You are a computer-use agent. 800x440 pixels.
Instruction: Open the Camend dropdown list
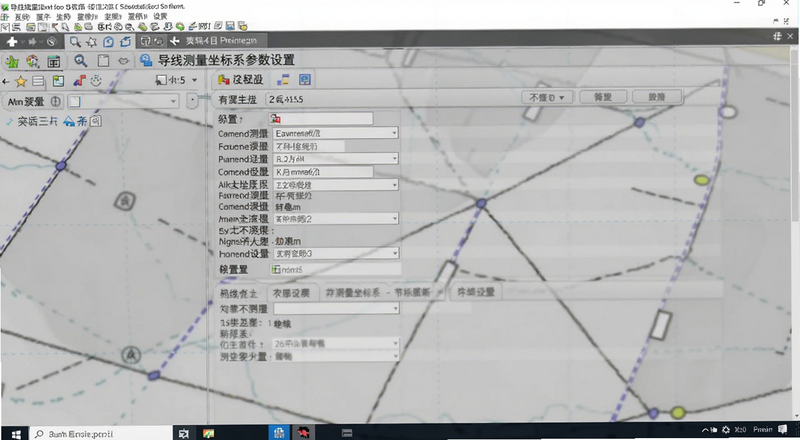coord(336,133)
